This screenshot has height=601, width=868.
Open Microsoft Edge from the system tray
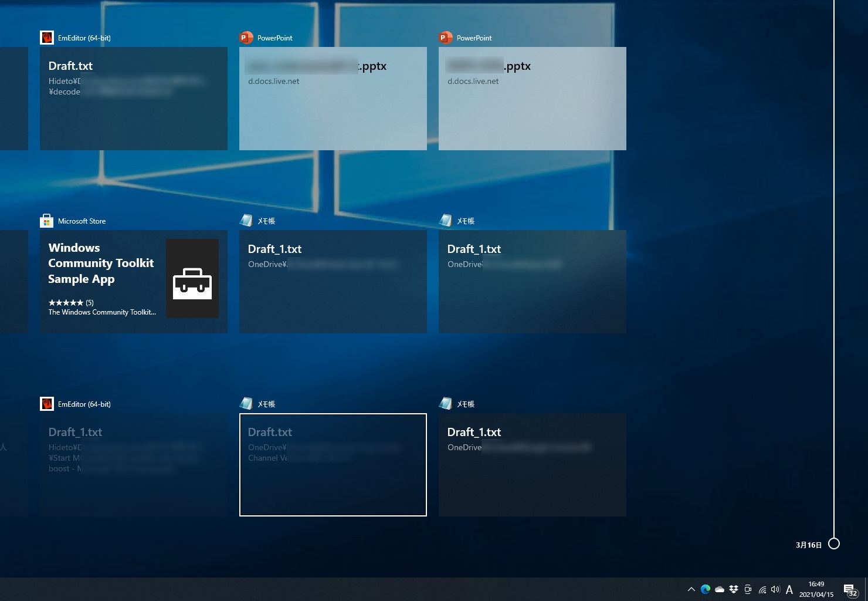click(706, 589)
